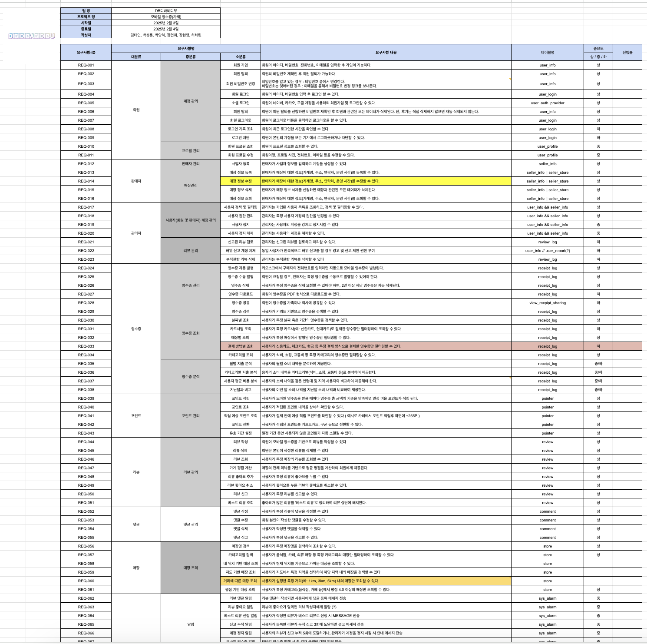The image size is (647, 644).
Task: Select the '포인트 관리' merged cell
Action: click(x=191, y=416)
